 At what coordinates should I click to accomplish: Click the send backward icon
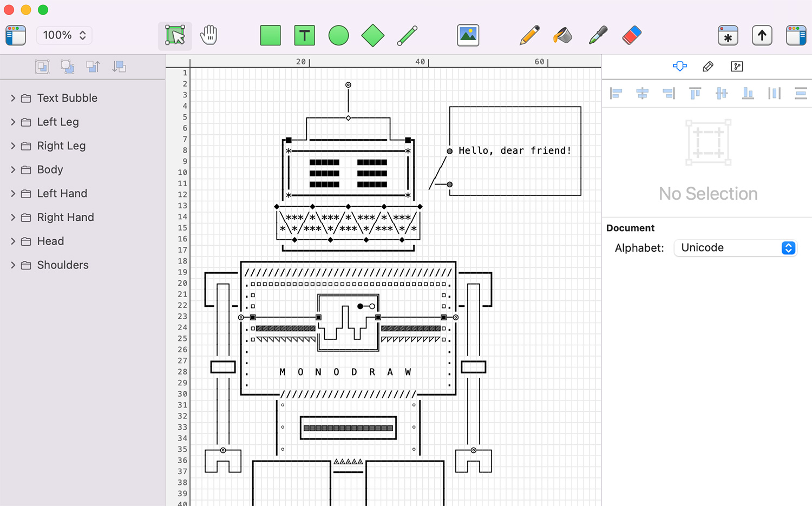coord(119,67)
